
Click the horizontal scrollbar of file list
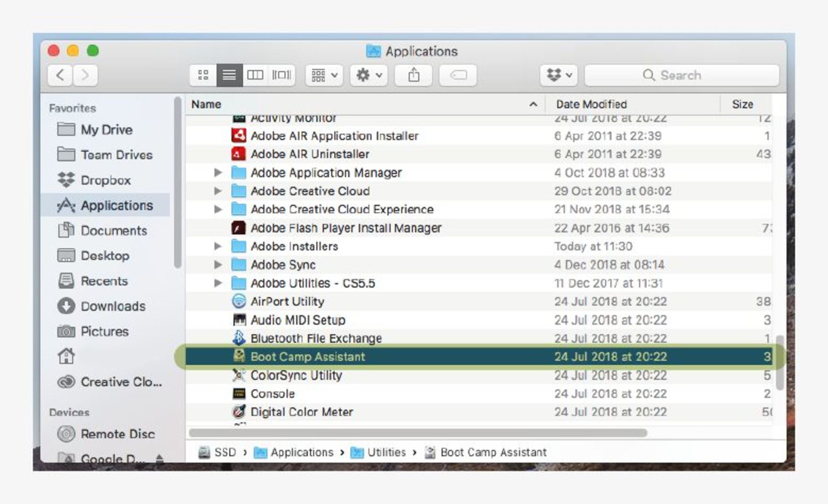click(x=418, y=432)
